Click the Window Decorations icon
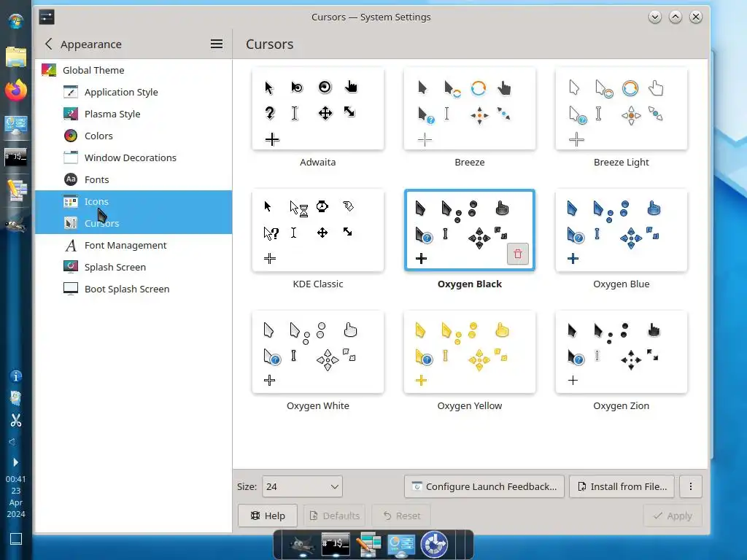Screen dimensions: 747x560 71,157
